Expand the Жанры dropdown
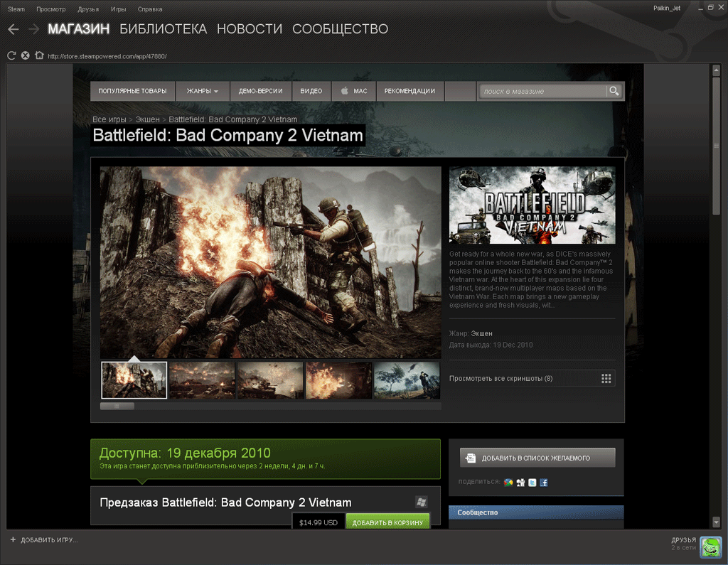728x565 pixels. (202, 91)
